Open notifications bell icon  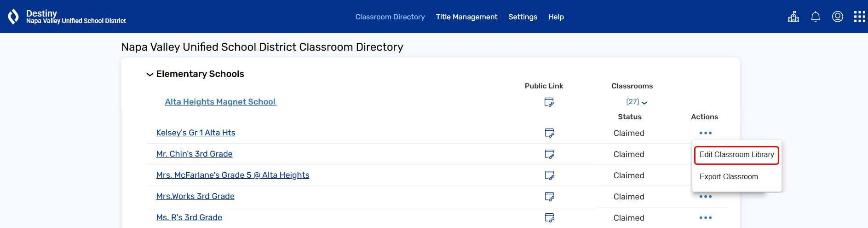816,17
